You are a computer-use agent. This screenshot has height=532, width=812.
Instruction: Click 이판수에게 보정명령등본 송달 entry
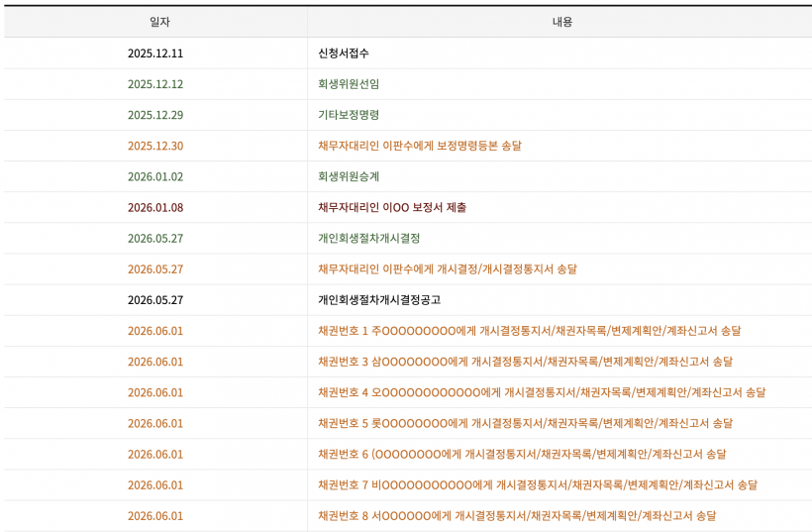(x=420, y=146)
